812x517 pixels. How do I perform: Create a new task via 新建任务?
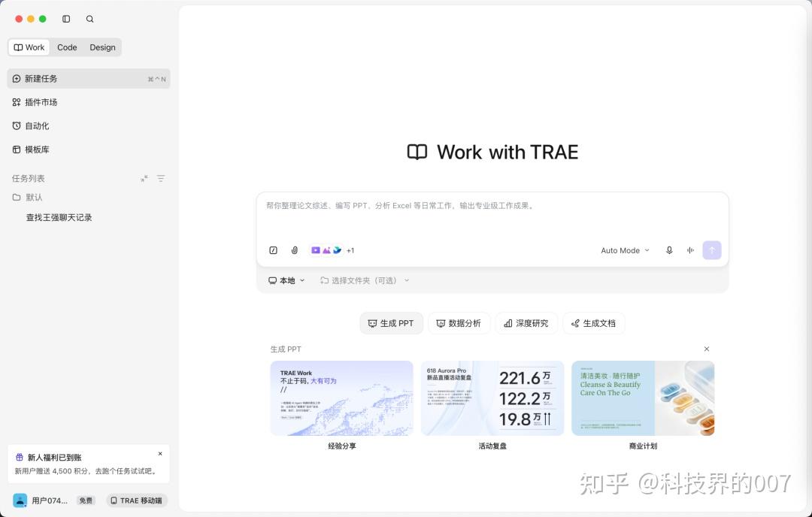(x=89, y=79)
